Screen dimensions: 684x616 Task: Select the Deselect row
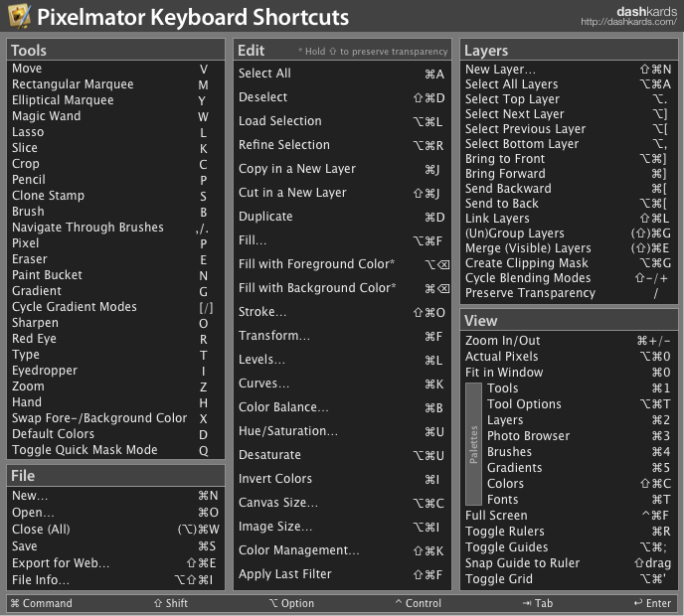[342, 97]
